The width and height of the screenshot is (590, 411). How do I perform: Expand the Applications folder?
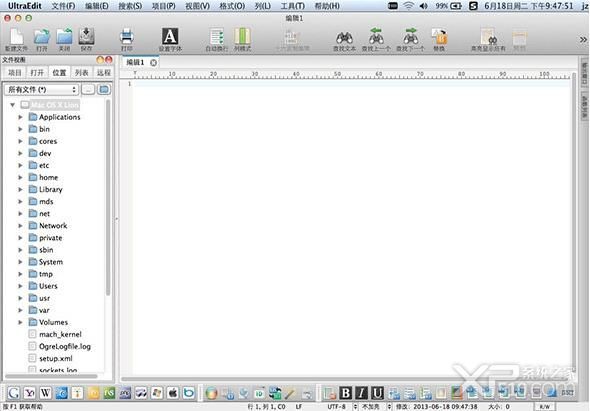click(x=20, y=117)
